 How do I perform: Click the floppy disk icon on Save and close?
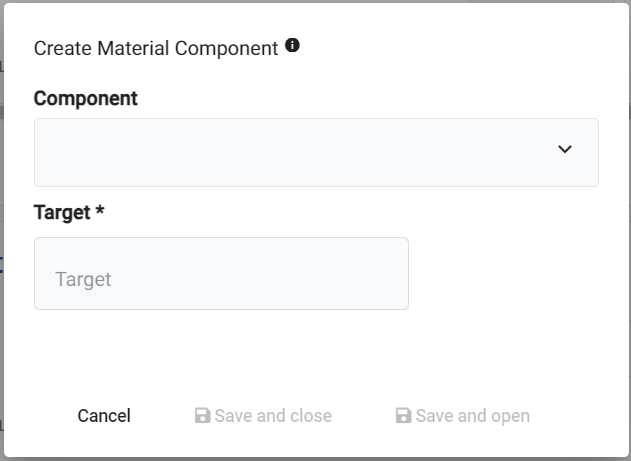click(202, 416)
